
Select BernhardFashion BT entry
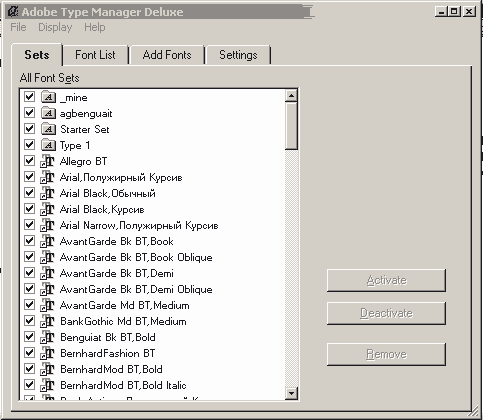[107, 353]
